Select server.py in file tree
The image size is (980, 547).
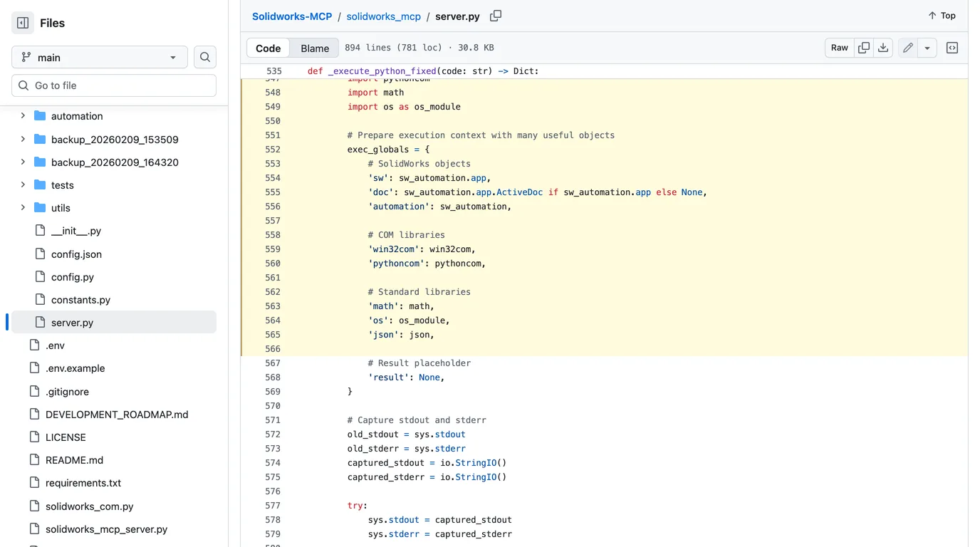coord(114,323)
